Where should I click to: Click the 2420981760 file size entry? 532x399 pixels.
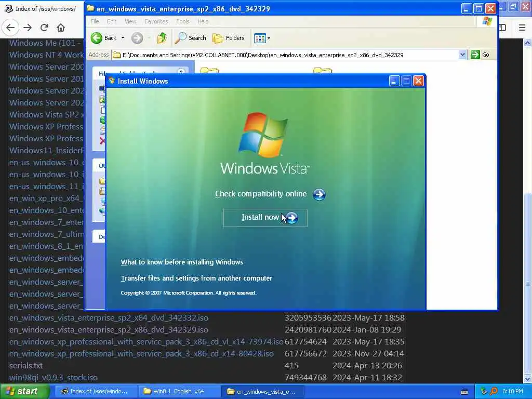pos(308,330)
